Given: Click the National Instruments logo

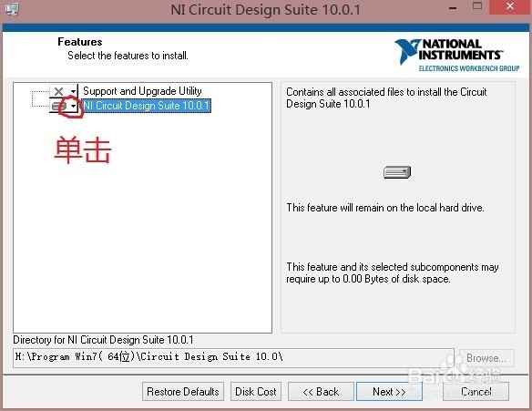Looking at the screenshot, I should (x=456, y=55).
